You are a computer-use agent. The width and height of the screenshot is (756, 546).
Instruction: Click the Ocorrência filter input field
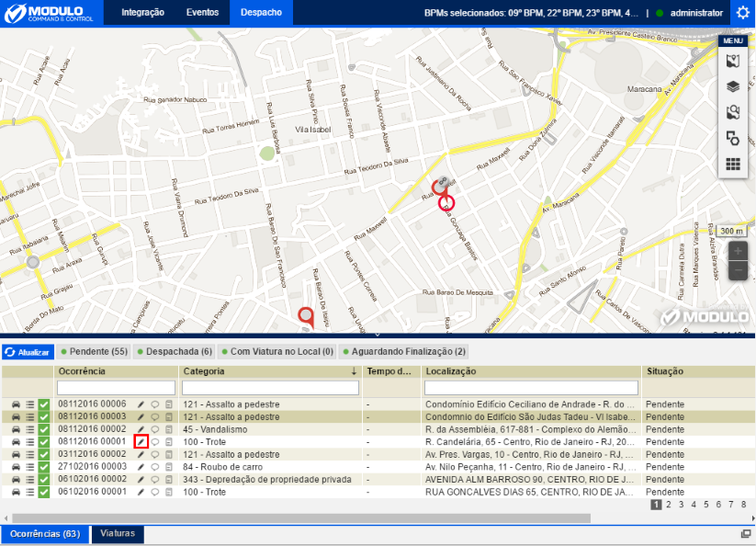(x=116, y=388)
